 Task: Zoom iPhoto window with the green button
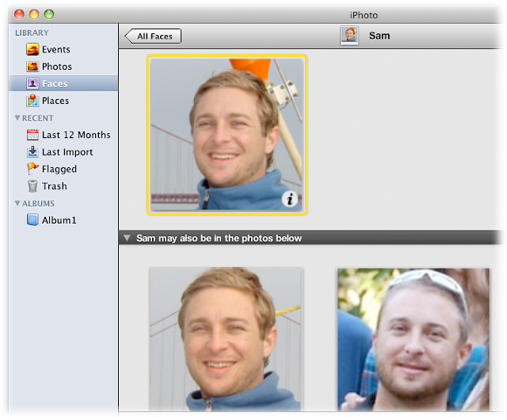coord(49,14)
